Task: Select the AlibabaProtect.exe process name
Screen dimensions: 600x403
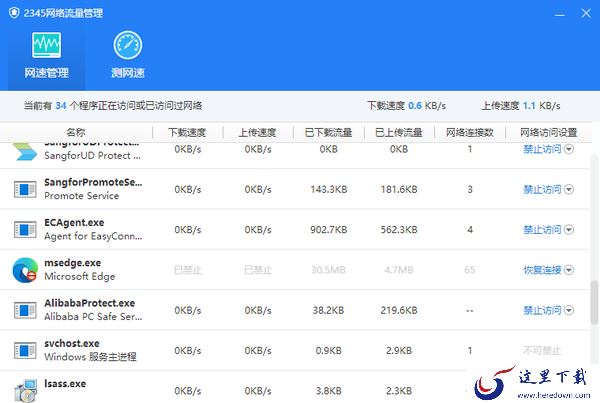Action: click(x=90, y=303)
